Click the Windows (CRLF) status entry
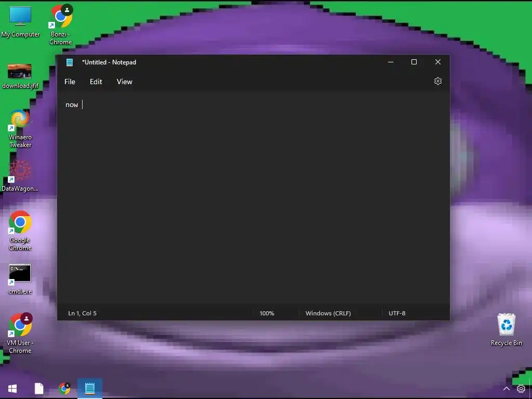The image size is (532, 399). click(x=328, y=313)
